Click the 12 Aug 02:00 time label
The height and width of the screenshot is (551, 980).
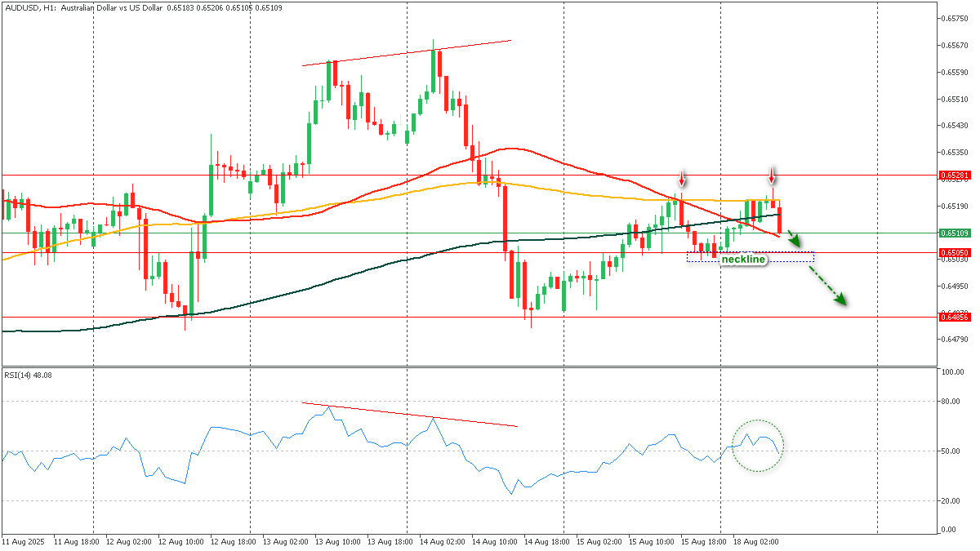(x=130, y=540)
